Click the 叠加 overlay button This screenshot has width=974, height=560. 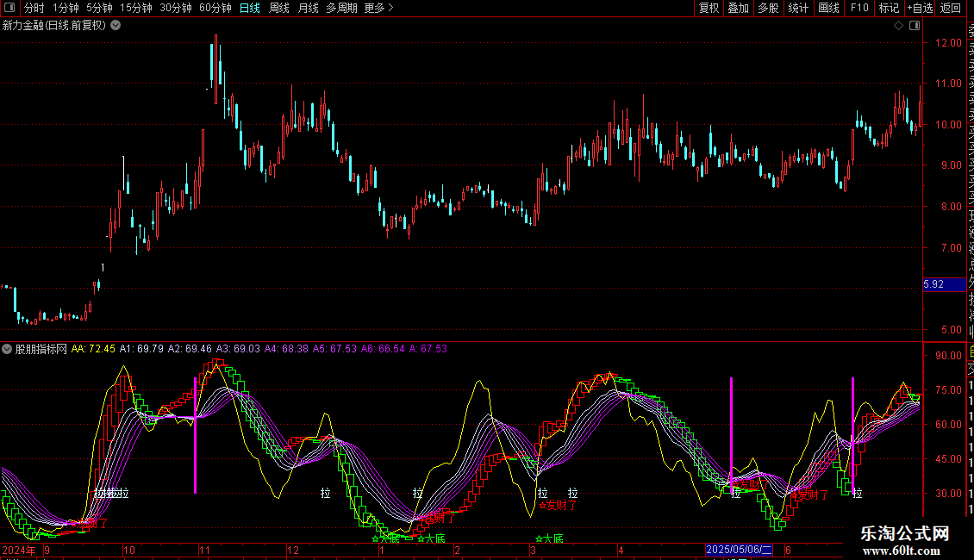(x=738, y=8)
